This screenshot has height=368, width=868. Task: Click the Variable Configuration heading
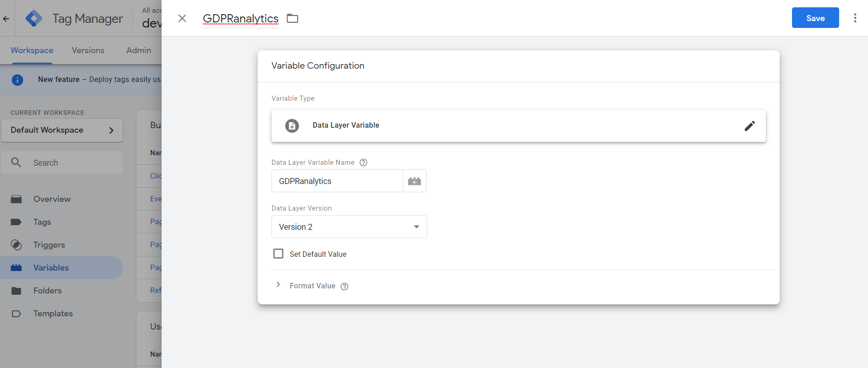318,65
